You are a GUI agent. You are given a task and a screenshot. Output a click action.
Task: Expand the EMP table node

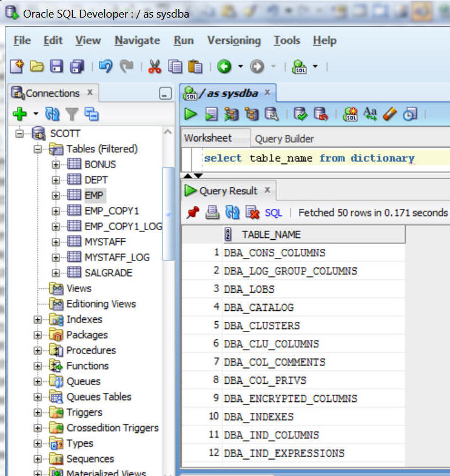(56, 195)
